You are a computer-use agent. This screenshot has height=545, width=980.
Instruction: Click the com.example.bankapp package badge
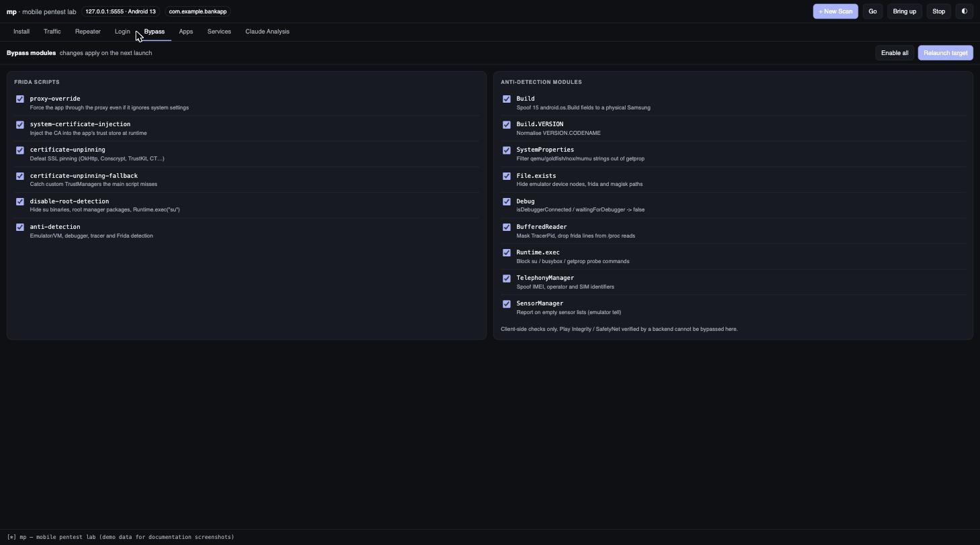tap(198, 11)
